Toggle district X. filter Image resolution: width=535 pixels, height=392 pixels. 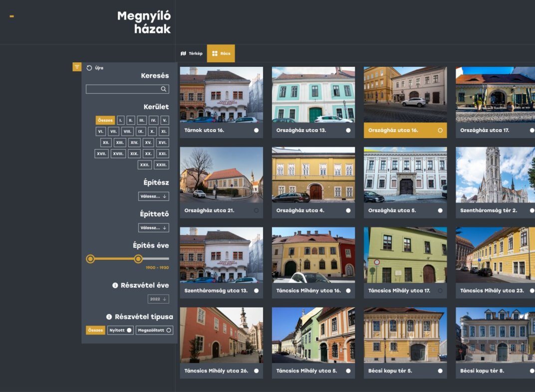point(152,132)
